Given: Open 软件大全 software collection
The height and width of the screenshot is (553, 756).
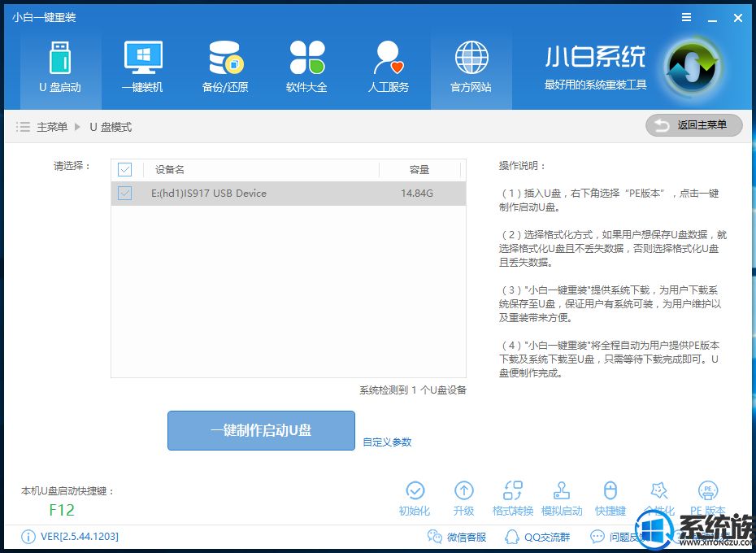Looking at the screenshot, I should coord(306,67).
